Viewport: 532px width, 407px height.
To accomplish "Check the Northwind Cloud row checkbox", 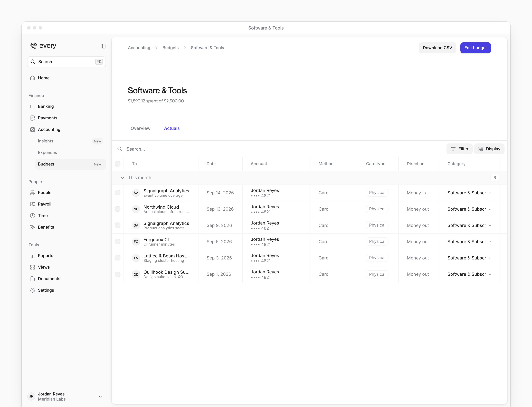I will coord(118,209).
